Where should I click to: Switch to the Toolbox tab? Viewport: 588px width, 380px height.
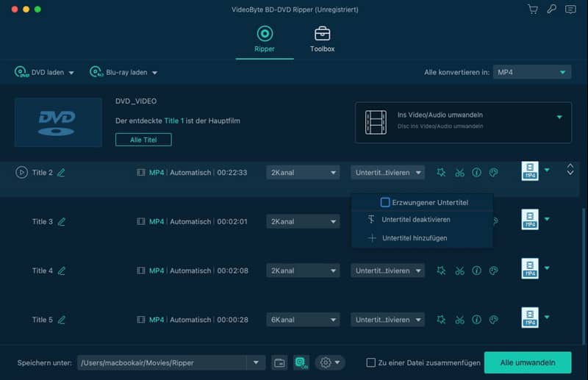[x=322, y=39]
